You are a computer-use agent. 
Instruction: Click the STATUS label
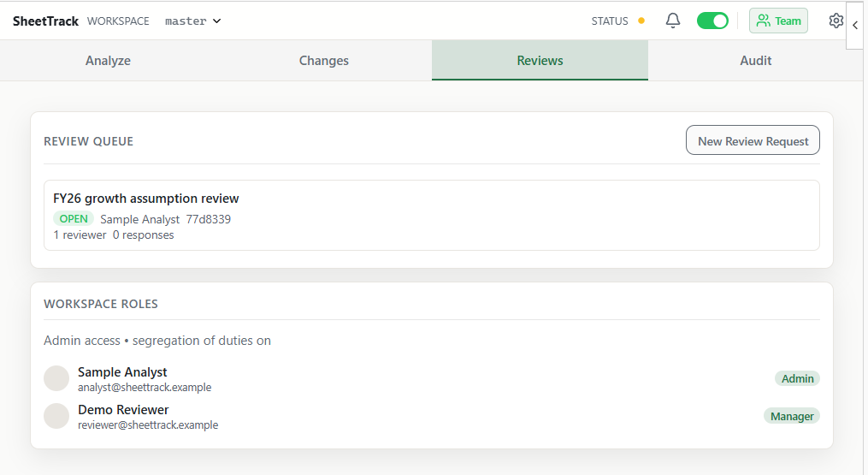610,21
